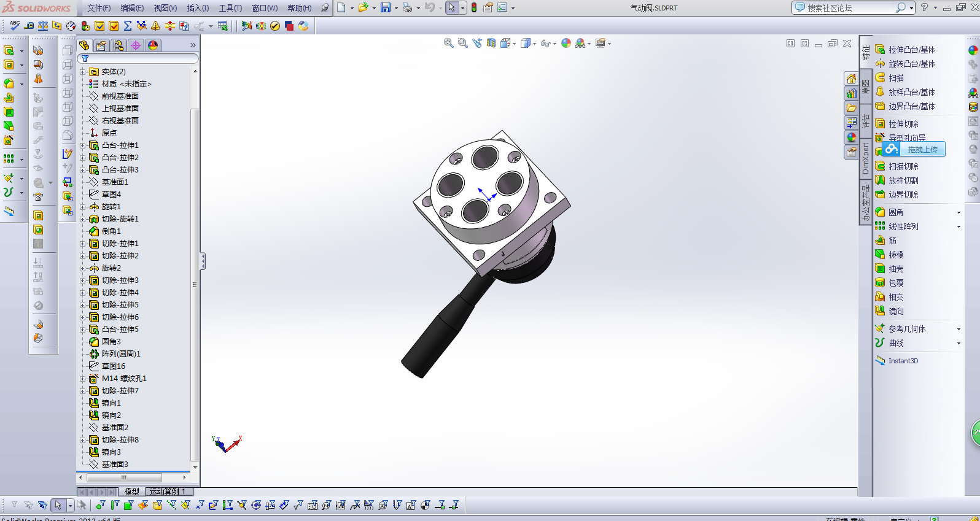
Task: Select 拉伸切除 extruded cut command
Action: [896, 124]
